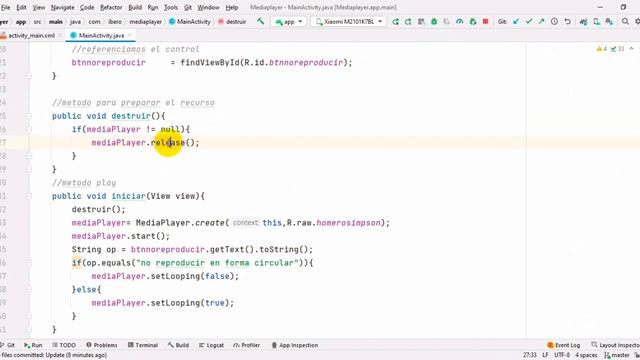
Task: Open the File menu
Action: coord(5,7)
